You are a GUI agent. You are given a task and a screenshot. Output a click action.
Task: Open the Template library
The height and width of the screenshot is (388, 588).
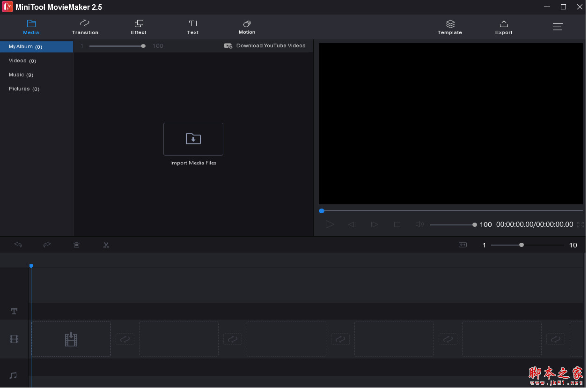click(x=450, y=27)
